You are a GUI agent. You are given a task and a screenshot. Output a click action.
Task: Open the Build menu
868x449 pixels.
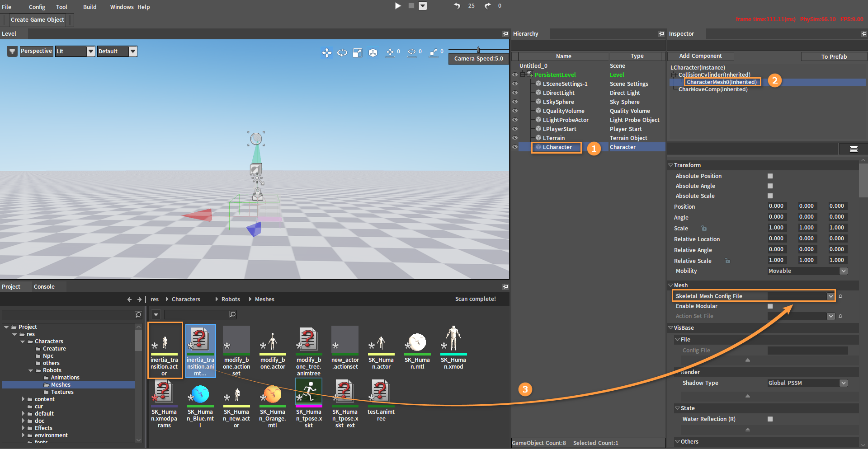click(x=90, y=7)
